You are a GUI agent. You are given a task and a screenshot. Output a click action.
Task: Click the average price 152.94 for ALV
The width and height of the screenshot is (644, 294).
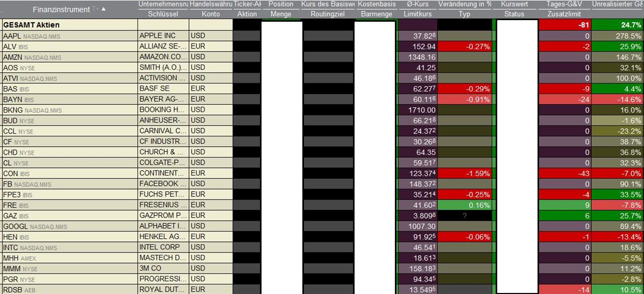click(x=418, y=47)
